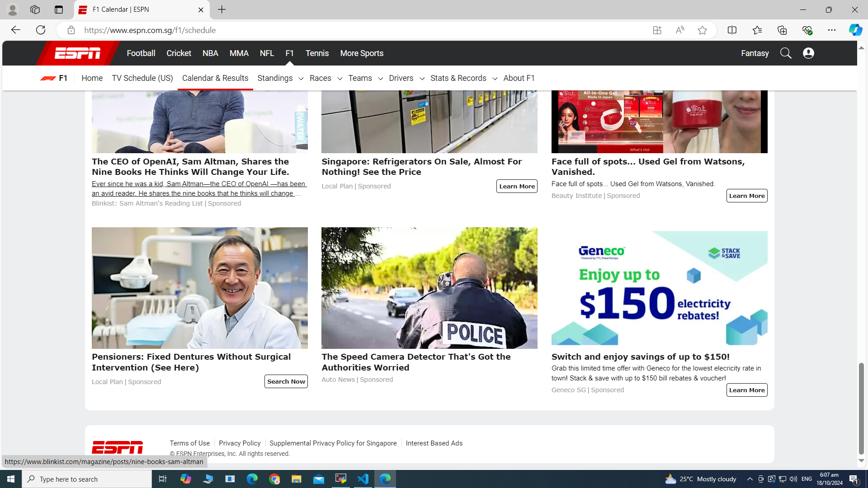Image resolution: width=868 pixels, height=488 pixels.
Task: Open the app available install icon
Action: (x=657, y=30)
